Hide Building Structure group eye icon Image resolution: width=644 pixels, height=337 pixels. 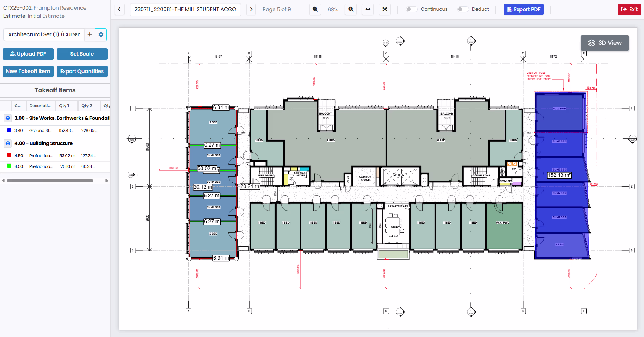pos(8,143)
